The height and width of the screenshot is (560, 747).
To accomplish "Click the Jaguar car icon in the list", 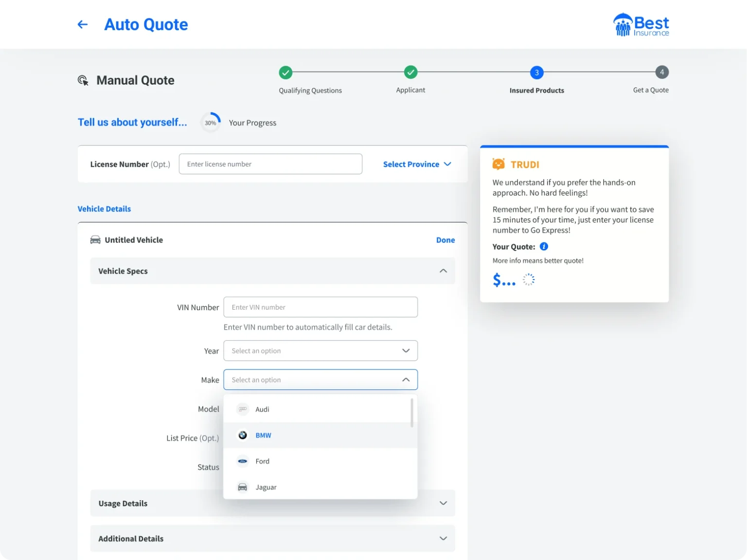I will pos(243,487).
